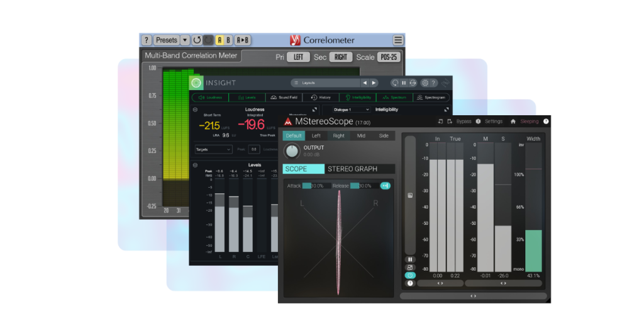Screen dimensions: 644x330
Task: Change Pri channel LEFT selector
Action: [x=299, y=57]
